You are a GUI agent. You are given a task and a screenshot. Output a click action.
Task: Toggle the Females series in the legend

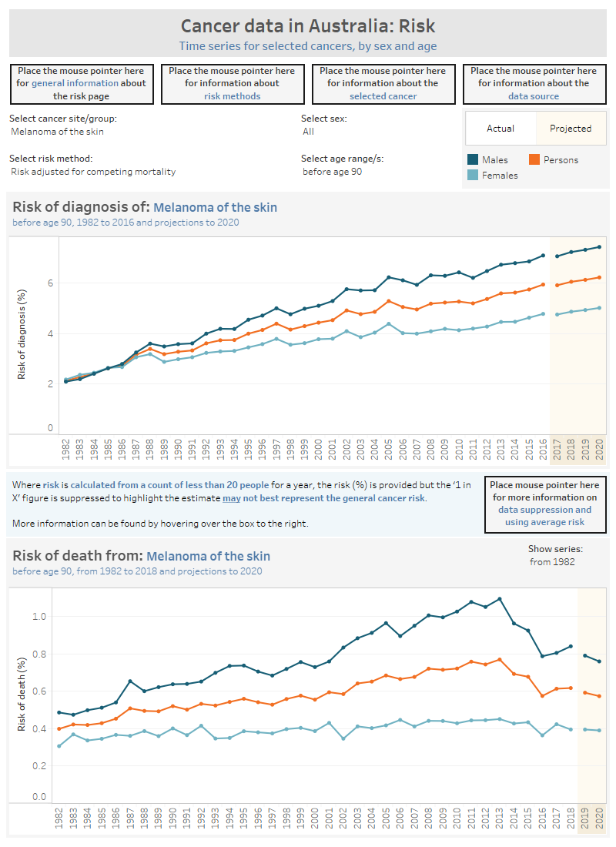[495, 176]
